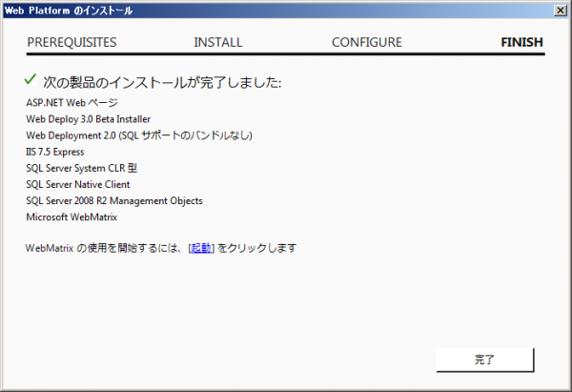Click the Web Deployment 2.0 entry
572x392 pixels.
point(139,135)
